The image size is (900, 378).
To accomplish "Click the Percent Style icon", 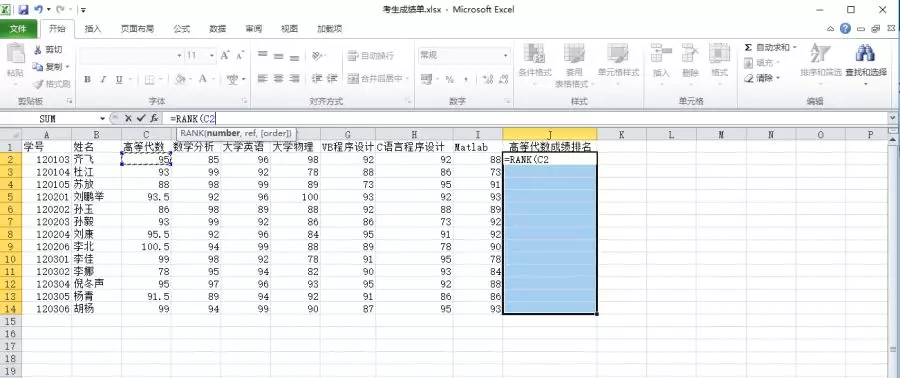I will pyautogui.click(x=449, y=79).
